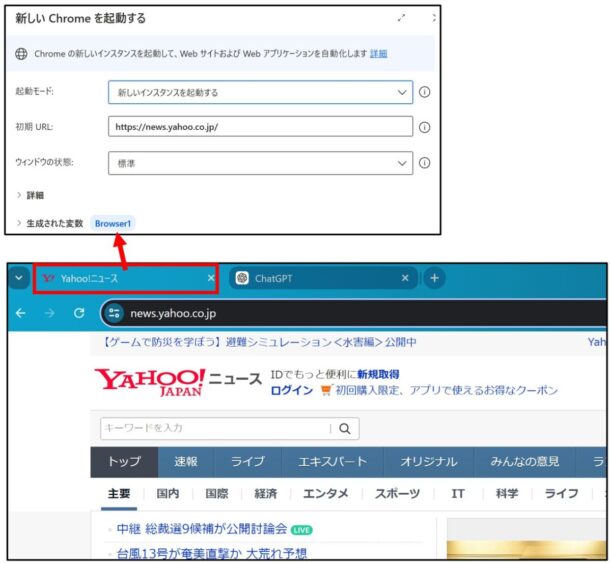Select the エンタメ category tab
This screenshot has height=563, width=611.
pyautogui.click(x=326, y=494)
